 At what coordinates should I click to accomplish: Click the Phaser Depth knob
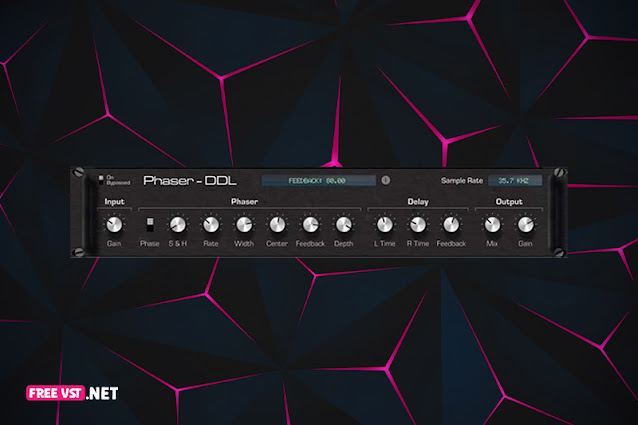pos(343,224)
